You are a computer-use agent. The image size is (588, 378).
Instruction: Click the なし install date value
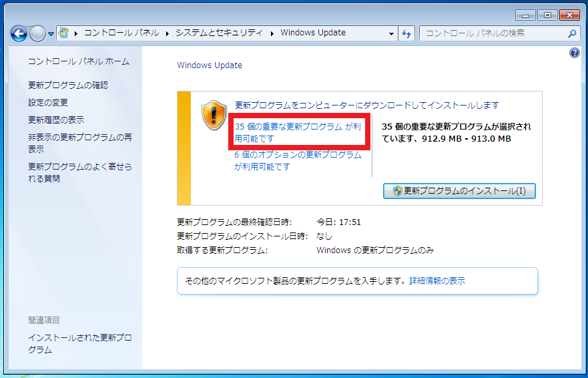click(x=324, y=236)
